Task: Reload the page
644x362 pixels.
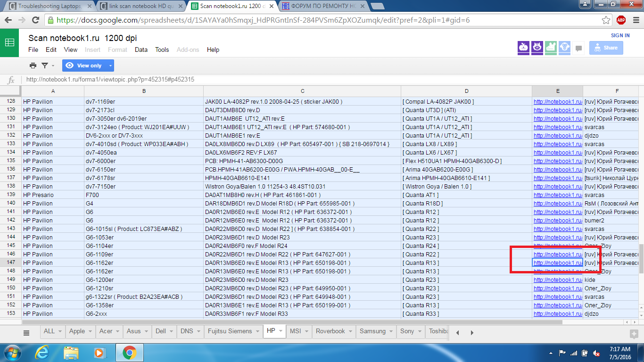Action: [x=35, y=20]
